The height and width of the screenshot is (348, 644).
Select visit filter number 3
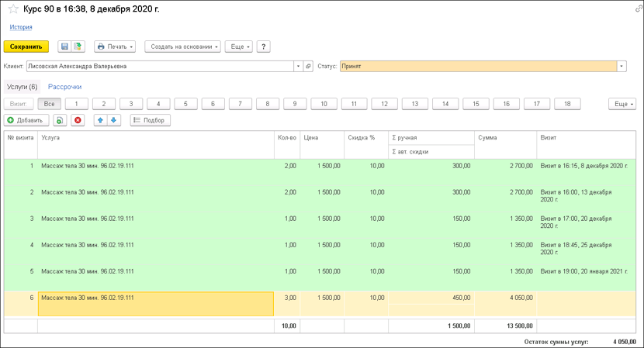click(x=131, y=104)
